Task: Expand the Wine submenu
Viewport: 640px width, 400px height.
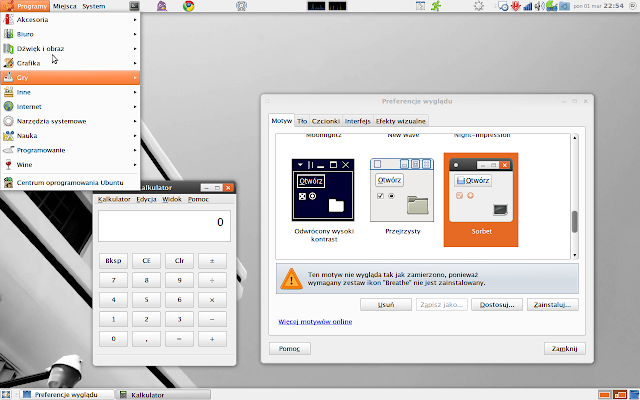Action: pyautogui.click(x=70, y=164)
